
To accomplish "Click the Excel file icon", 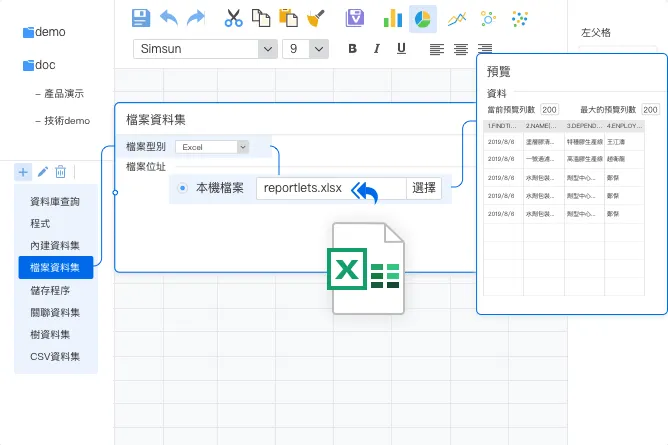I will (x=366, y=268).
